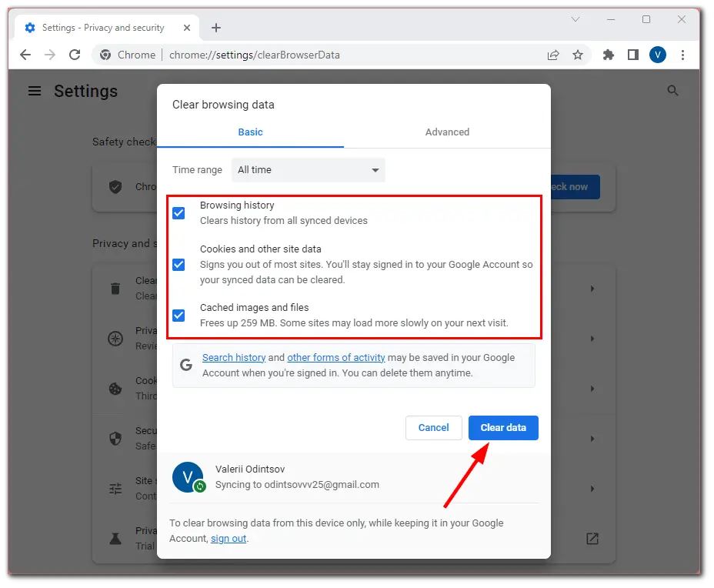Open the Search history link
The image size is (714, 588).
[234, 358]
